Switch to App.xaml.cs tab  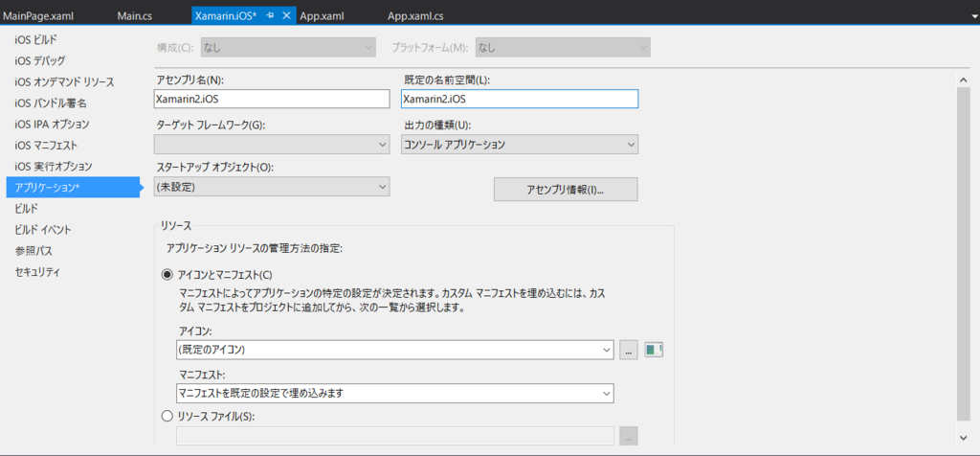(x=415, y=16)
